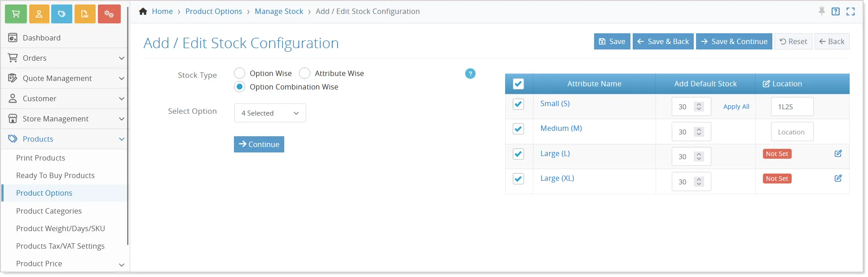Open Print Products in sidebar
868x277 pixels.
[40, 158]
